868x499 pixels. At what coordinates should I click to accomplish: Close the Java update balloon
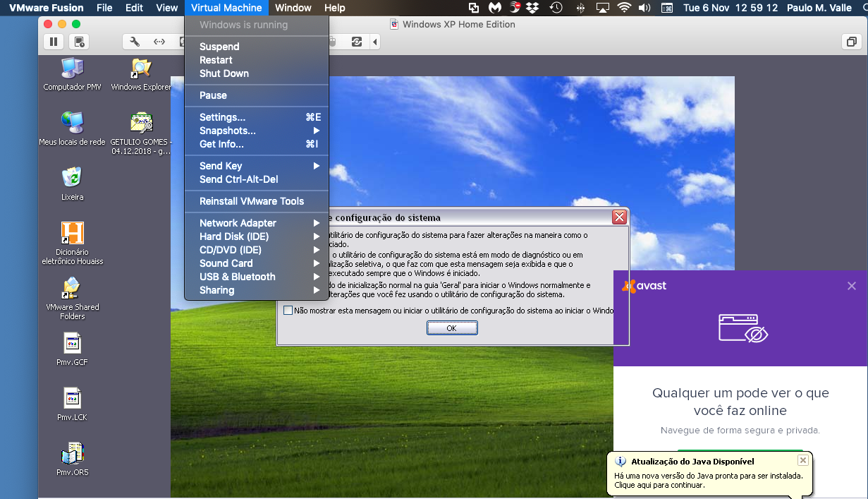(802, 460)
